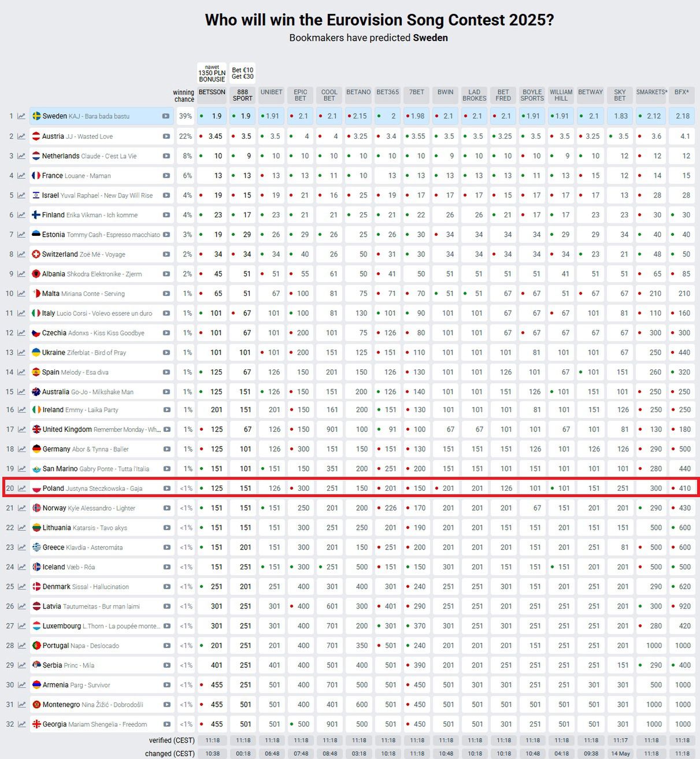Play video for Norway Lighter

[x=166, y=508]
